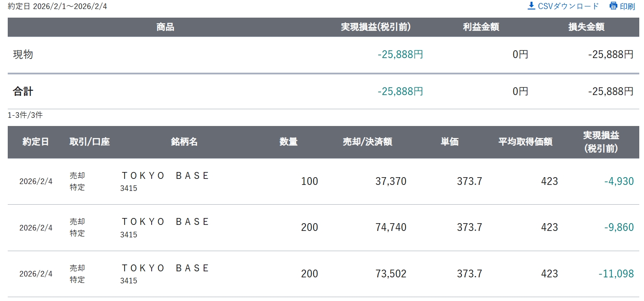Select the 売却/決済額 column header

coord(367,142)
